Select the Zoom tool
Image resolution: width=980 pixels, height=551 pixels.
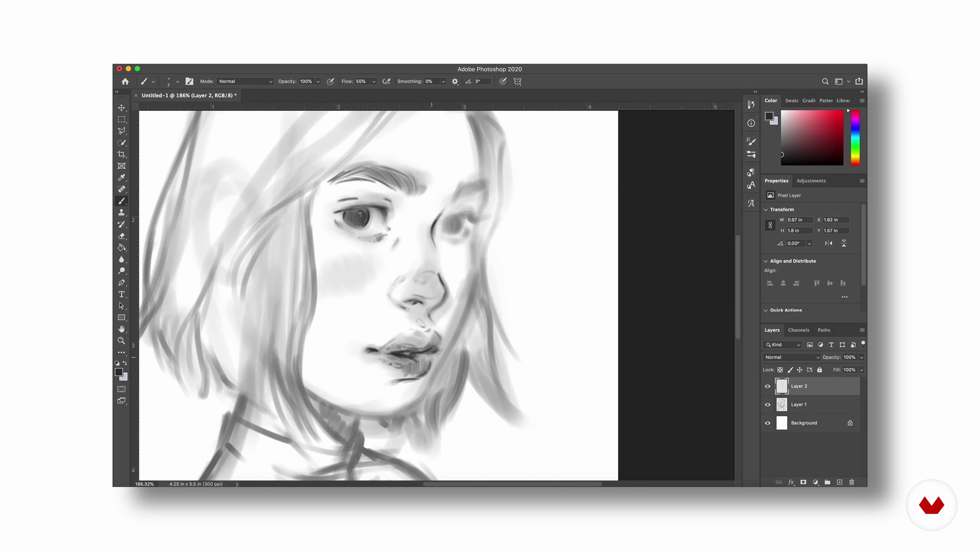click(121, 341)
